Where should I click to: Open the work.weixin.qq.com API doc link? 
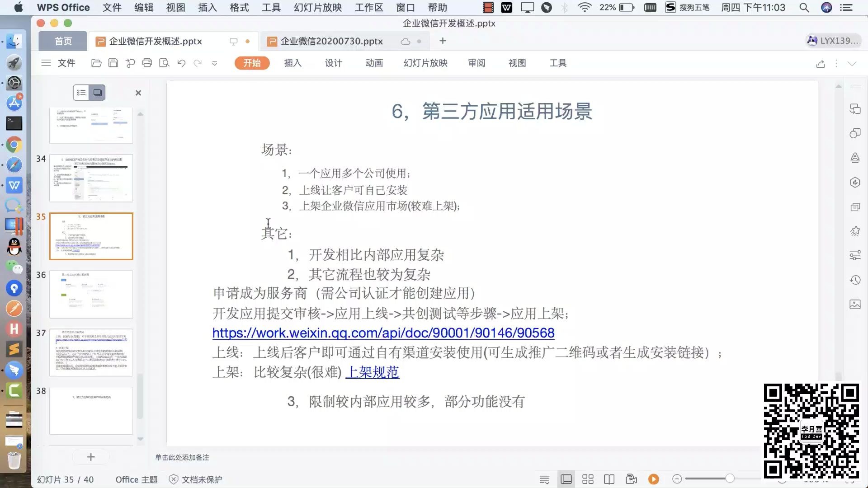(383, 333)
